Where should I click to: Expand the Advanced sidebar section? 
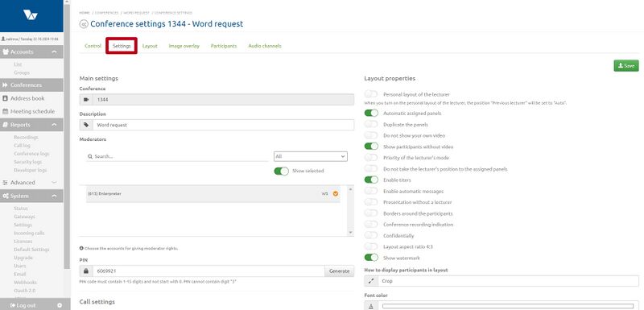(54, 182)
